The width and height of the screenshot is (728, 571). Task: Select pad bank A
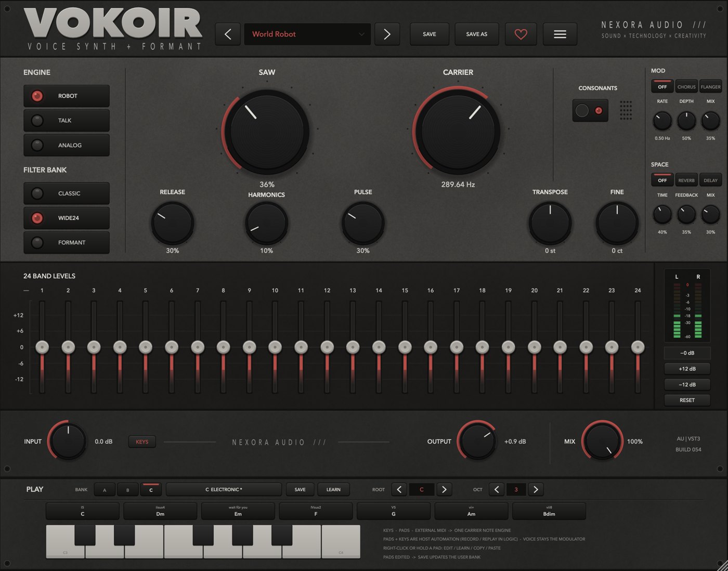[105, 490]
